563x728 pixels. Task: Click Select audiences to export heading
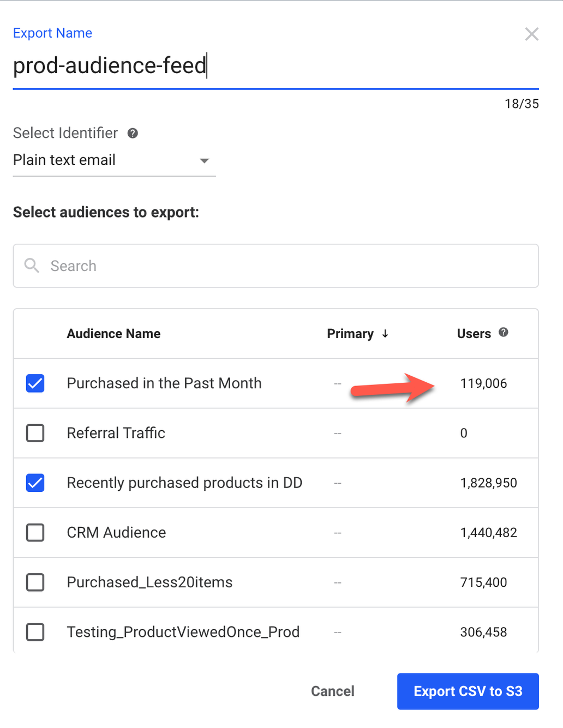coord(106,212)
